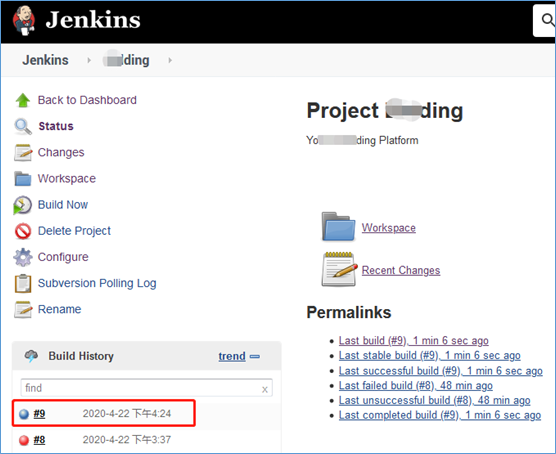Open the Build History trend link
The width and height of the screenshot is (556, 454).
click(232, 356)
